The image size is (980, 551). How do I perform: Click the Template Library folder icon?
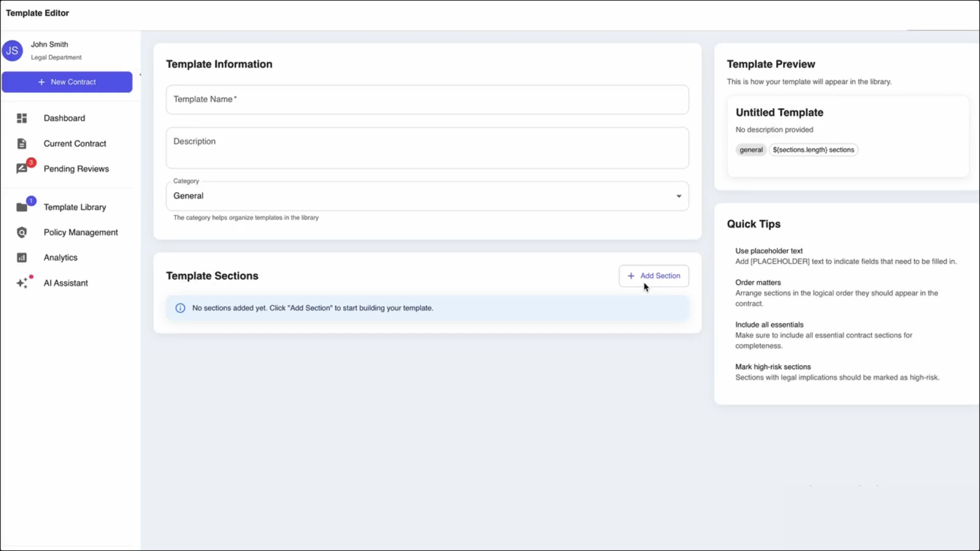[21, 207]
